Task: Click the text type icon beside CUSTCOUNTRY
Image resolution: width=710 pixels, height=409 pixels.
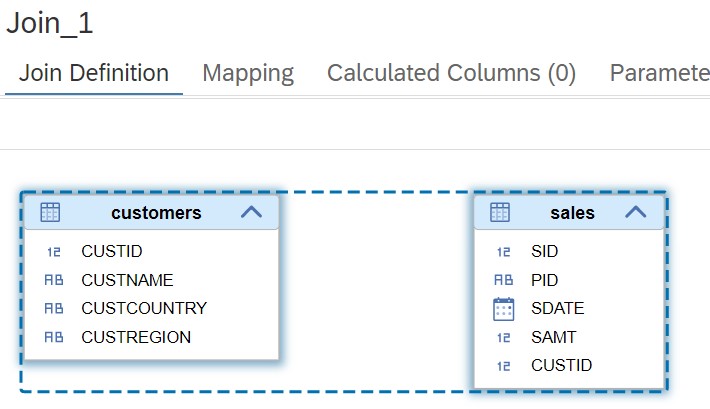Action: click(x=54, y=308)
